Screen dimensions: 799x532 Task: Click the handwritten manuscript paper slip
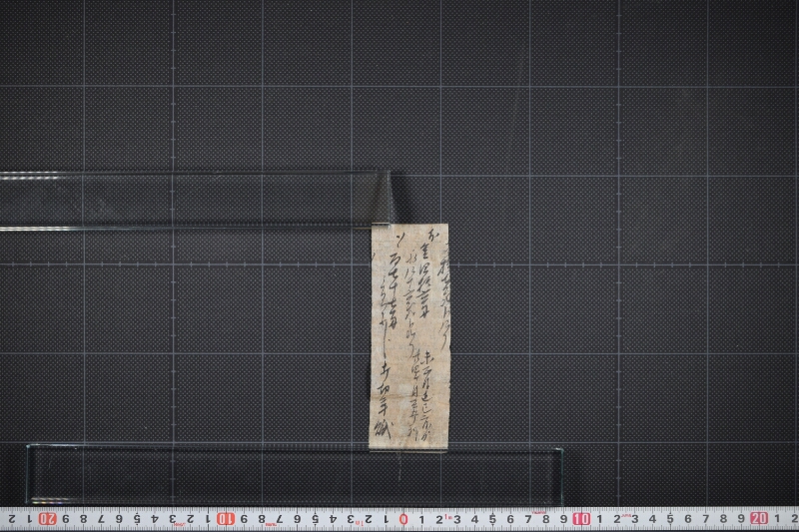click(409, 336)
